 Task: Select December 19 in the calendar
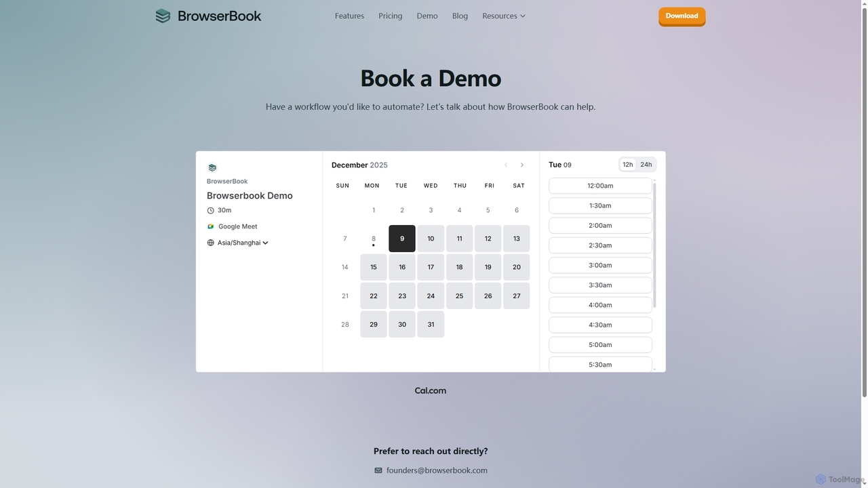[488, 267]
